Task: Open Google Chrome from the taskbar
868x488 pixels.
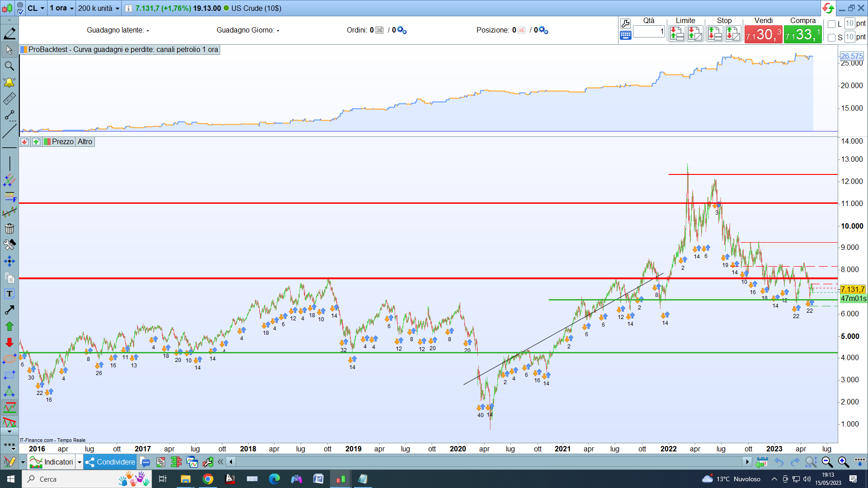Action: tap(208, 479)
